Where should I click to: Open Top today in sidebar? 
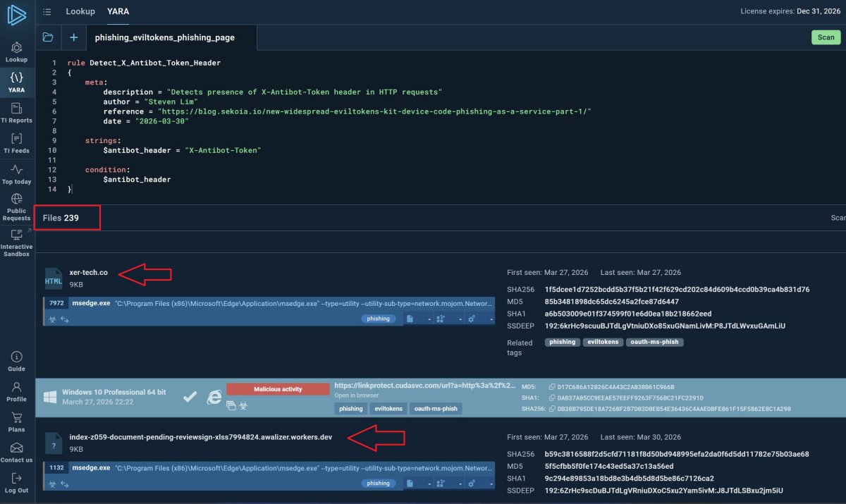pyautogui.click(x=16, y=174)
